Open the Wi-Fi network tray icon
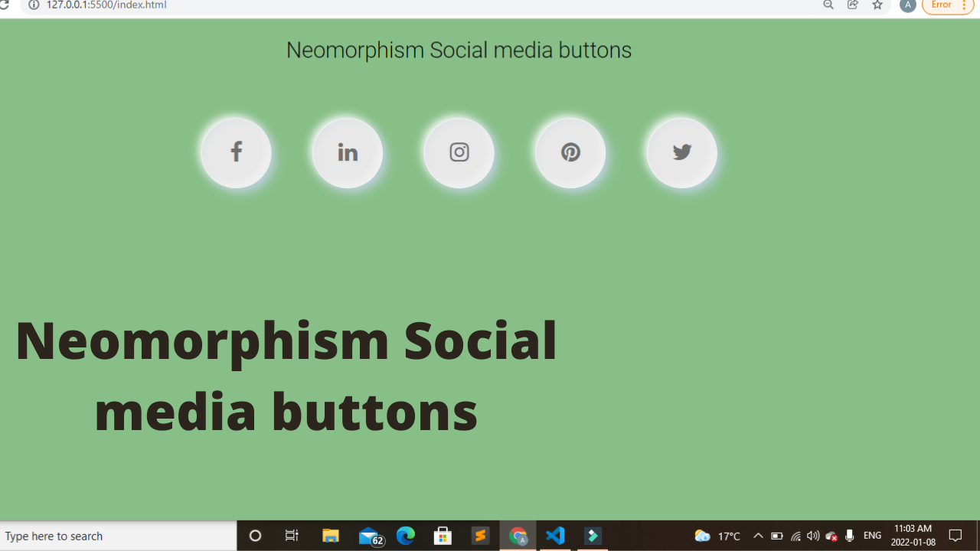 pos(795,536)
